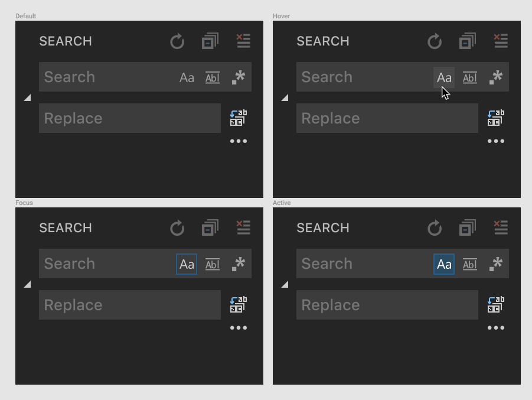Image resolution: width=532 pixels, height=400 pixels.
Task: Click hovered Match Case button in Hover panel
Action: click(x=444, y=77)
